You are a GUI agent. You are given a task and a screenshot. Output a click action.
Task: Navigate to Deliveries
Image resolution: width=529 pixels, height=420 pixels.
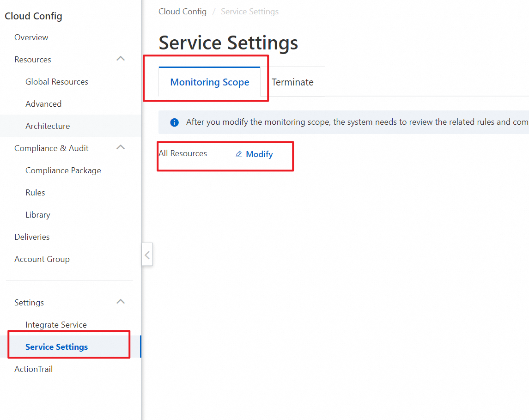[x=32, y=237]
